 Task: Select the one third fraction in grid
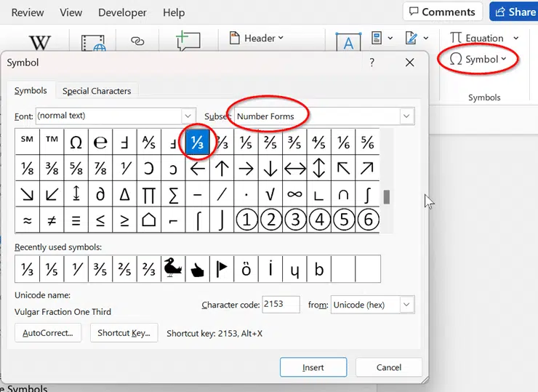click(x=197, y=142)
